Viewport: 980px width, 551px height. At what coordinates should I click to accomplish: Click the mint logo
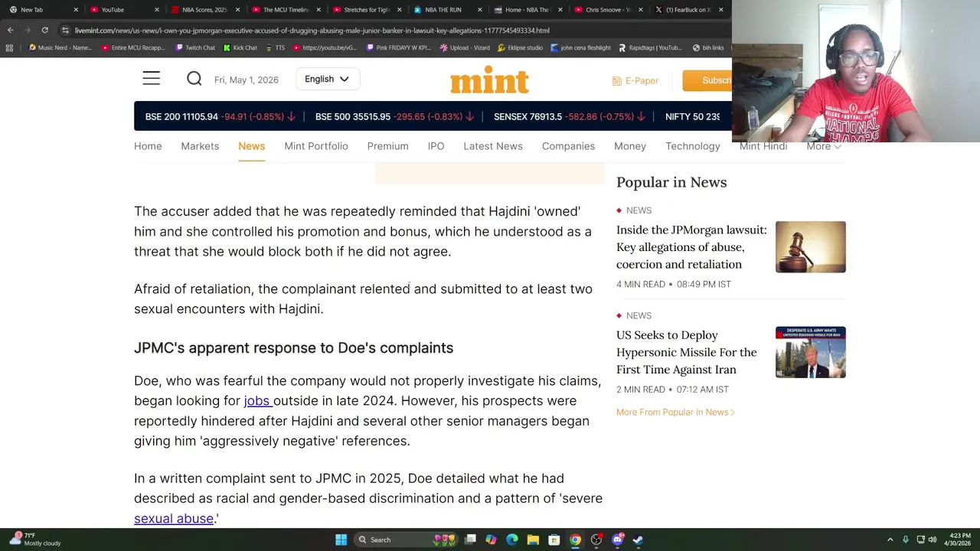coord(489,80)
